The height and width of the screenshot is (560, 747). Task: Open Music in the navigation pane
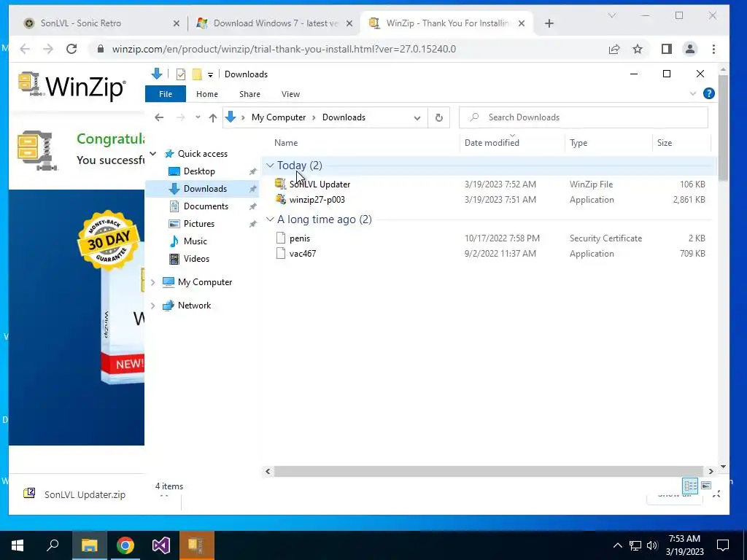[196, 241]
